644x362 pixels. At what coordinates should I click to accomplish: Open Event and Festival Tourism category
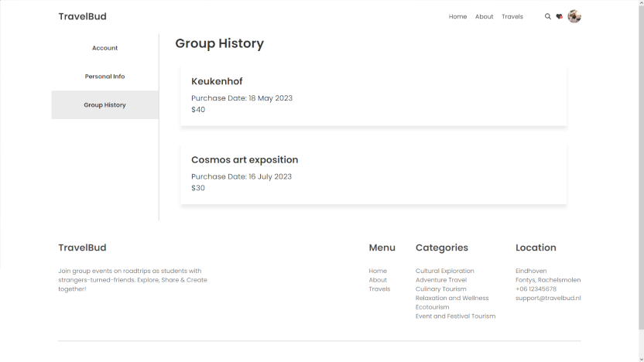tap(455, 316)
